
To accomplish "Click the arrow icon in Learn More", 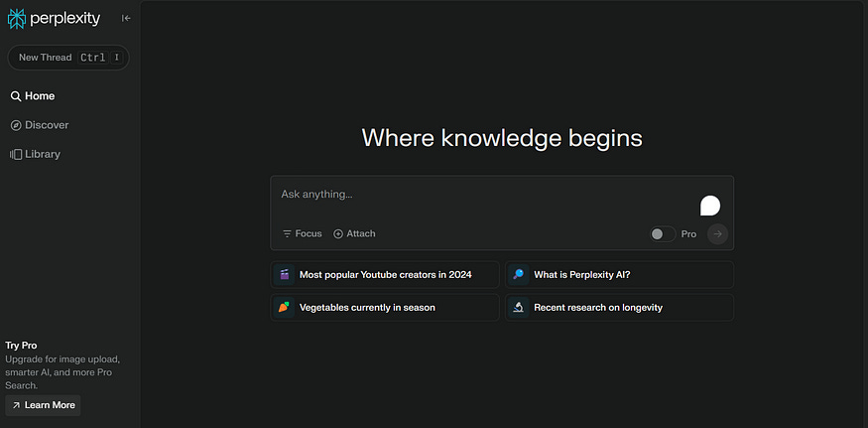I will (x=16, y=405).
